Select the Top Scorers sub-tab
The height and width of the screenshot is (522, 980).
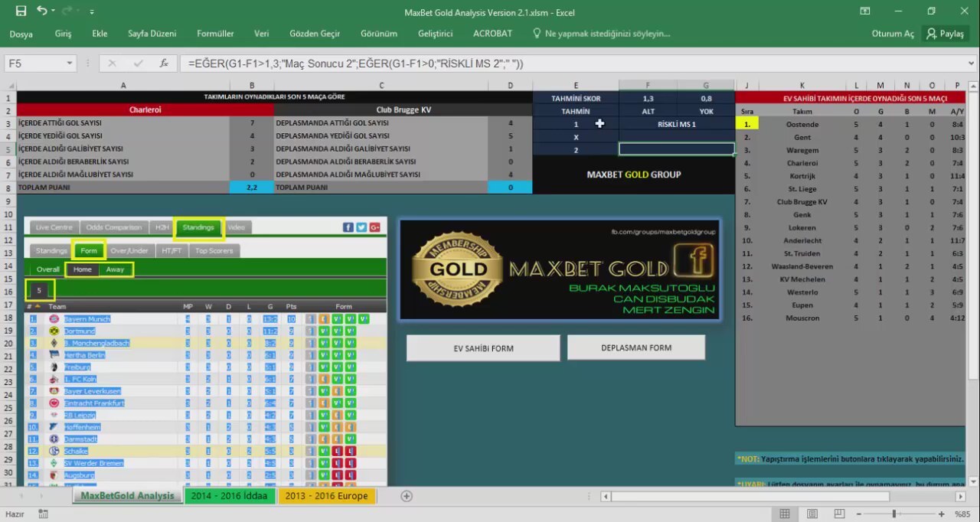[x=214, y=250]
